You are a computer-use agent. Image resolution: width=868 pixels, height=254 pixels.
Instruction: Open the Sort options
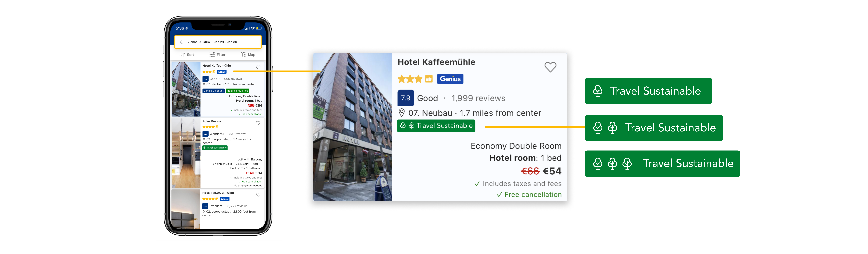(x=187, y=55)
